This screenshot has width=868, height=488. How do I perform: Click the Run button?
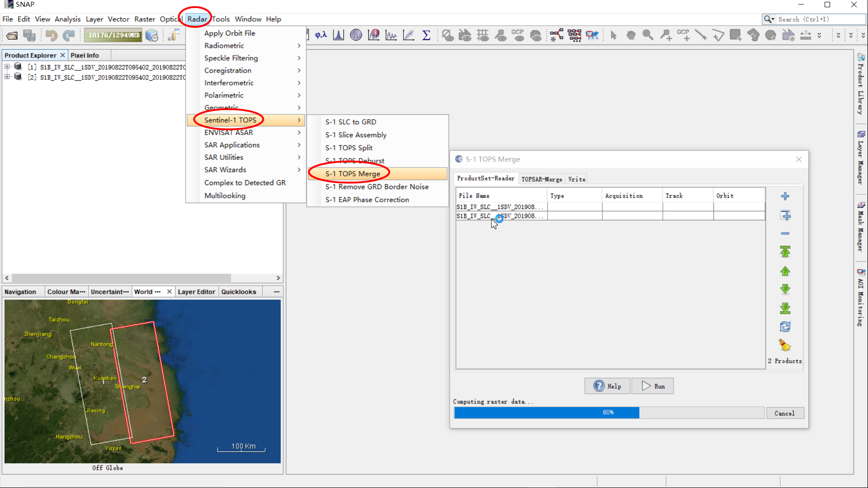click(653, 386)
